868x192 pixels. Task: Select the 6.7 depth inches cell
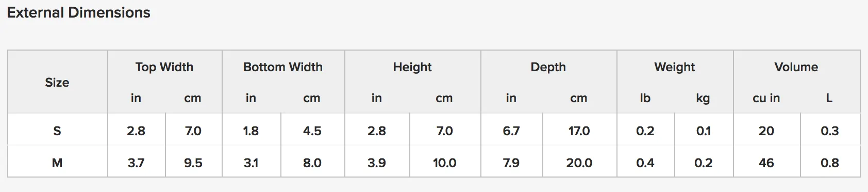tap(511, 131)
